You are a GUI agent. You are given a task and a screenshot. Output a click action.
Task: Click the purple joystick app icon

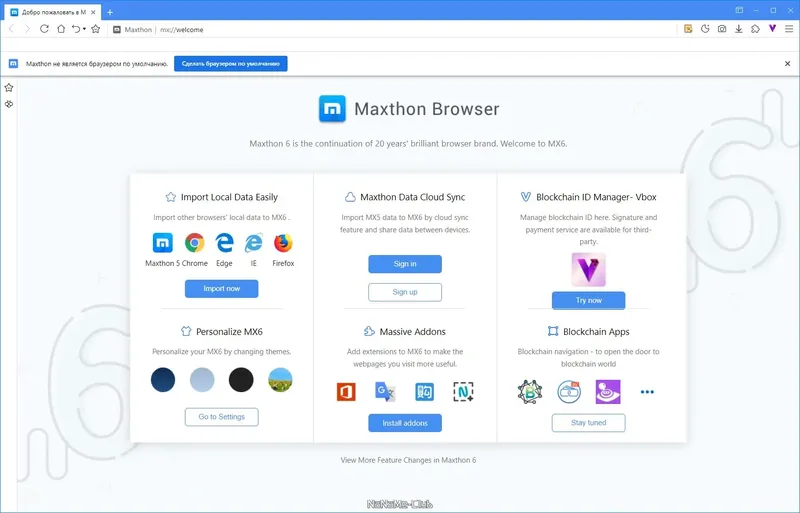(x=608, y=392)
